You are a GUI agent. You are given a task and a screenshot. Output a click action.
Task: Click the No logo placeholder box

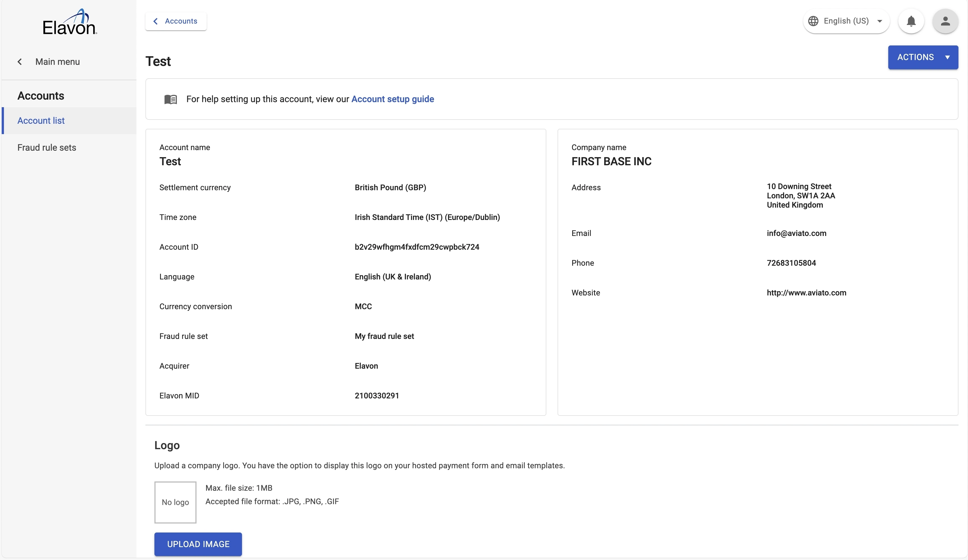coord(175,502)
